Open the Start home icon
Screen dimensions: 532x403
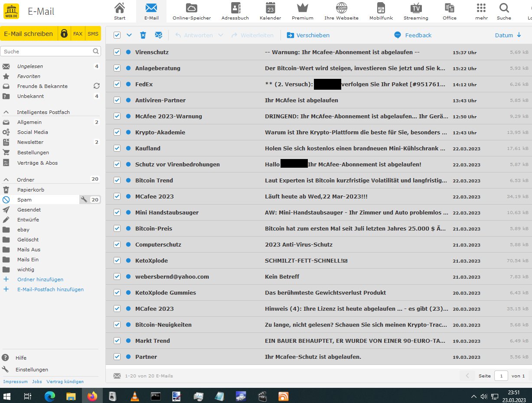pyautogui.click(x=120, y=8)
